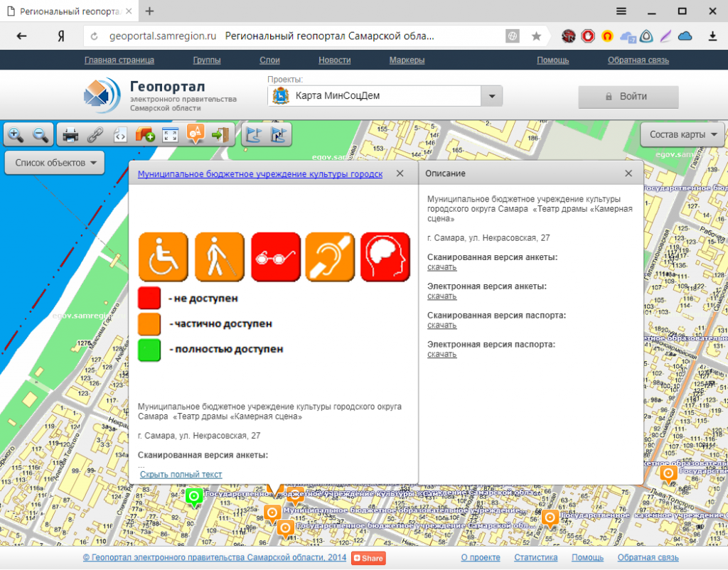Click the green 'полностью доступен' legend swatch
Viewport: 728px width, 570px height.
click(x=149, y=350)
